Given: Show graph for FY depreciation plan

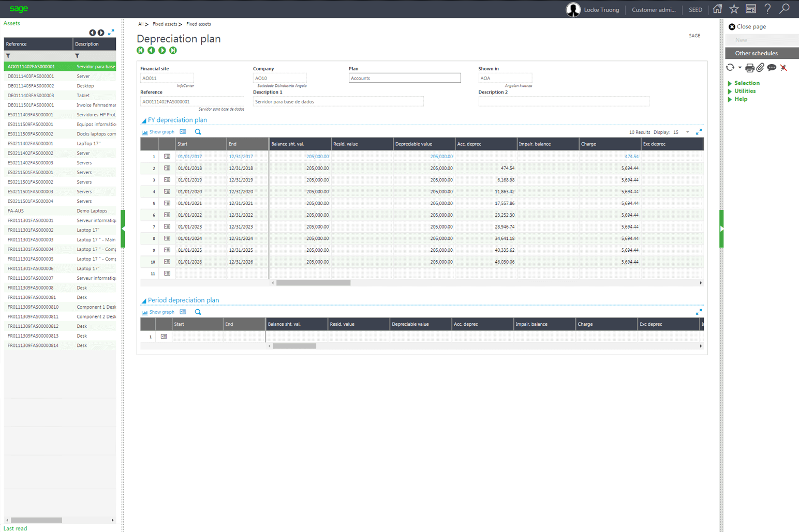Looking at the screenshot, I should (x=158, y=132).
